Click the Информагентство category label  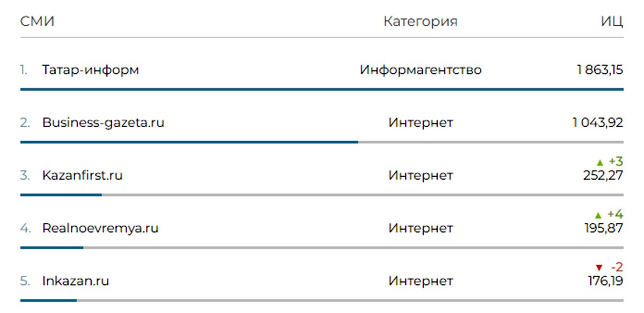(x=420, y=70)
